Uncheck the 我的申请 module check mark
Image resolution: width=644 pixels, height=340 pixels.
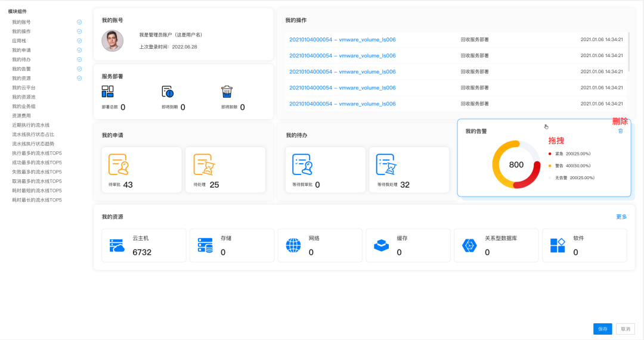79,50
